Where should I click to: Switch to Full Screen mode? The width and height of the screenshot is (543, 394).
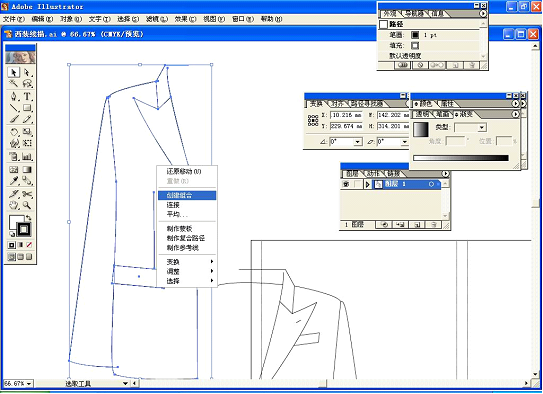29,257
